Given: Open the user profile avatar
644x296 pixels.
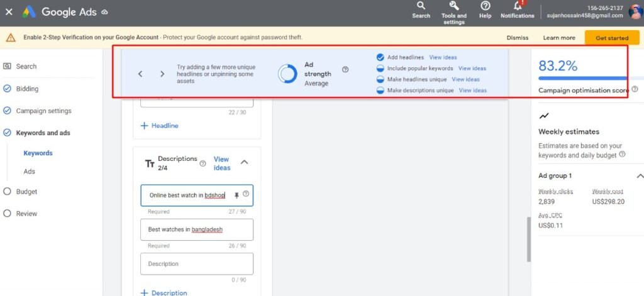Looking at the screenshot, I should (x=635, y=12).
